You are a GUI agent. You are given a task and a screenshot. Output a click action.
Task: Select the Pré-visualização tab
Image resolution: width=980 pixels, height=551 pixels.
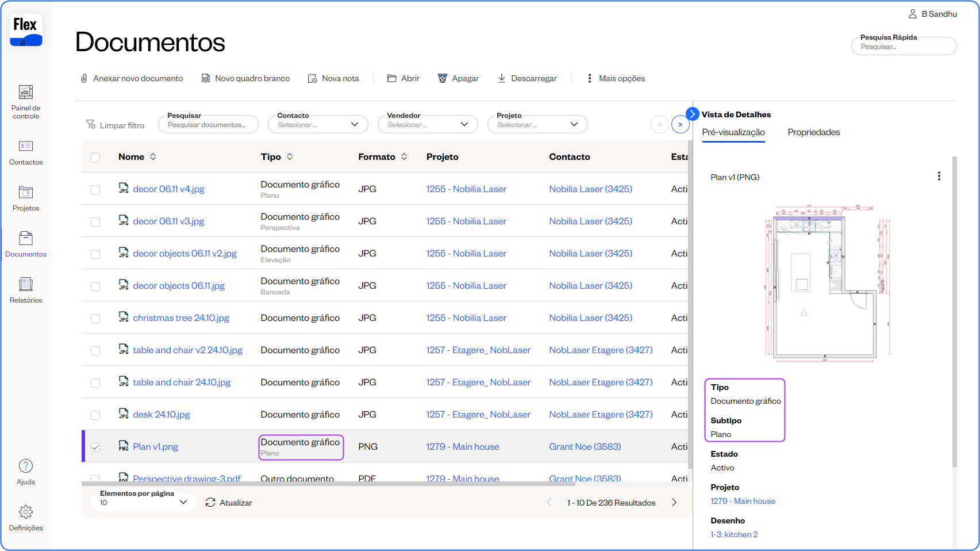[733, 132]
